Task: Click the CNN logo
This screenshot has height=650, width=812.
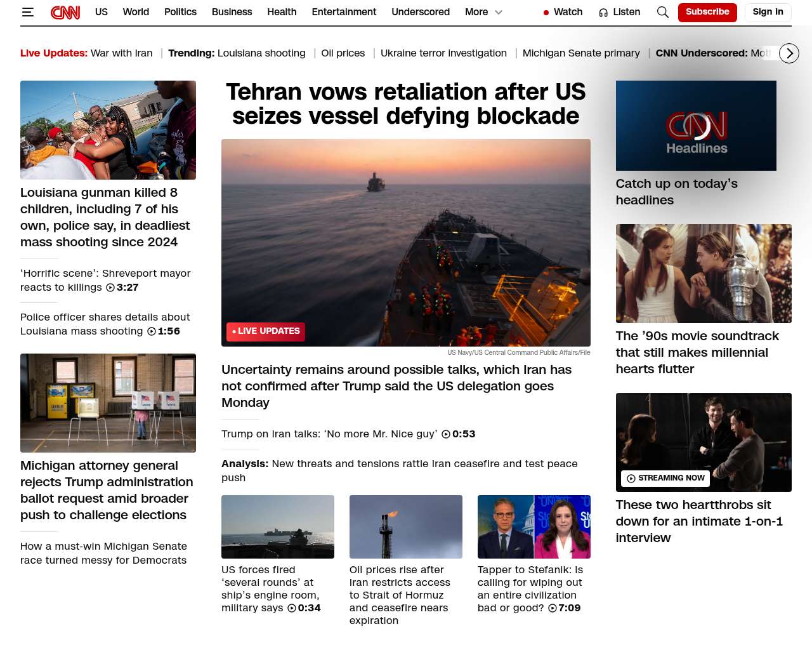Action: (65, 12)
